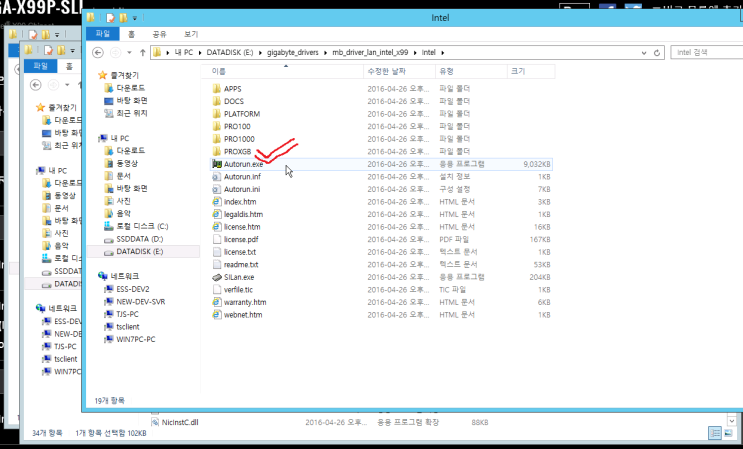Open ESS-DEV2 network computer
Viewport: 743px width, 449px height.
pos(133,289)
